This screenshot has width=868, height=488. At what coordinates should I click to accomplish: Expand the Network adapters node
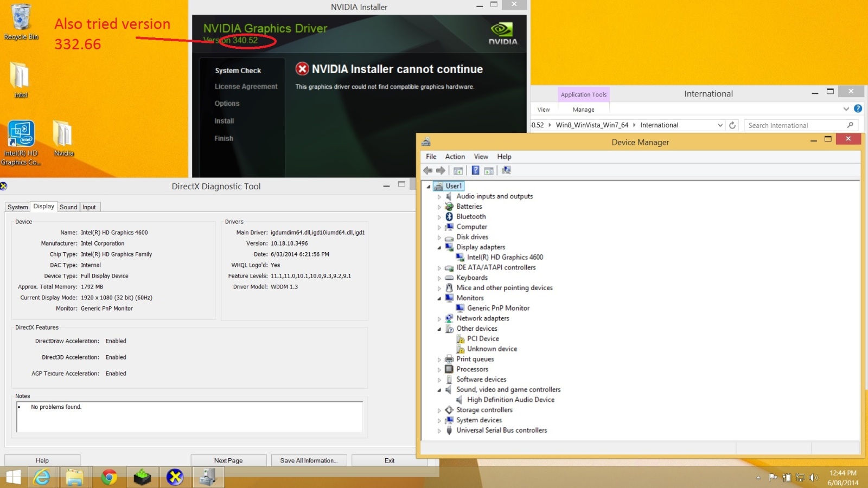(x=439, y=319)
